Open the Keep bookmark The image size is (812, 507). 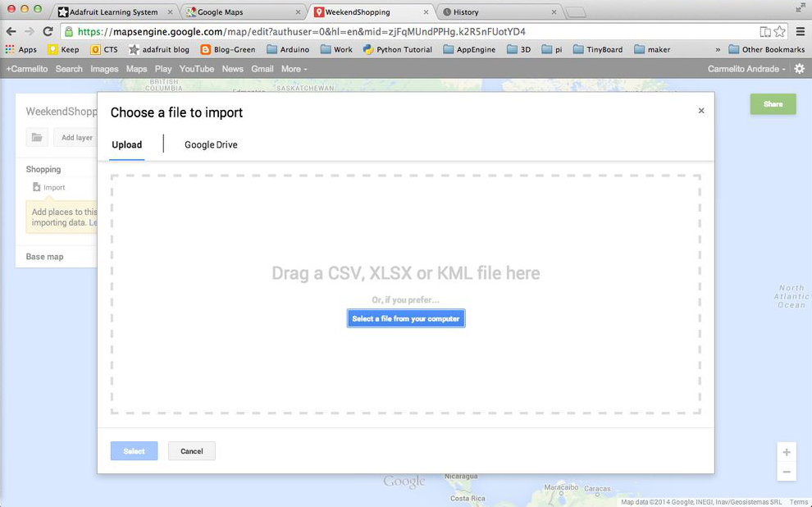[63, 50]
